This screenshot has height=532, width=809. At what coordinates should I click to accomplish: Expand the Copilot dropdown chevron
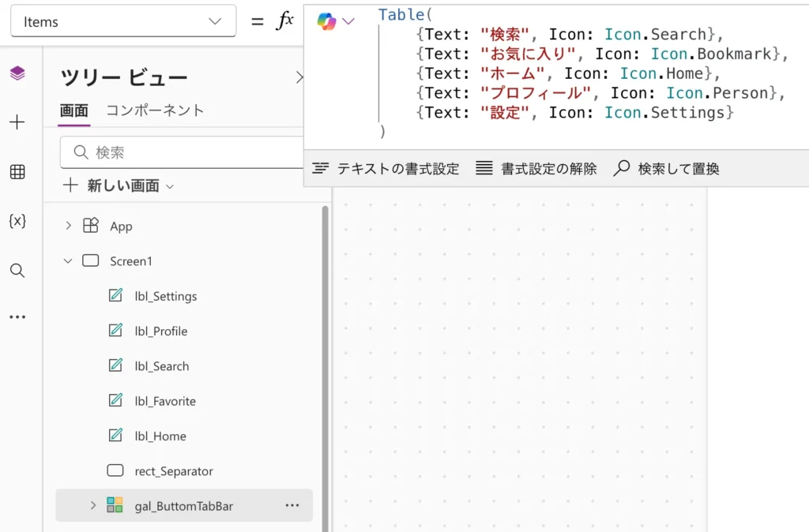click(x=348, y=21)
